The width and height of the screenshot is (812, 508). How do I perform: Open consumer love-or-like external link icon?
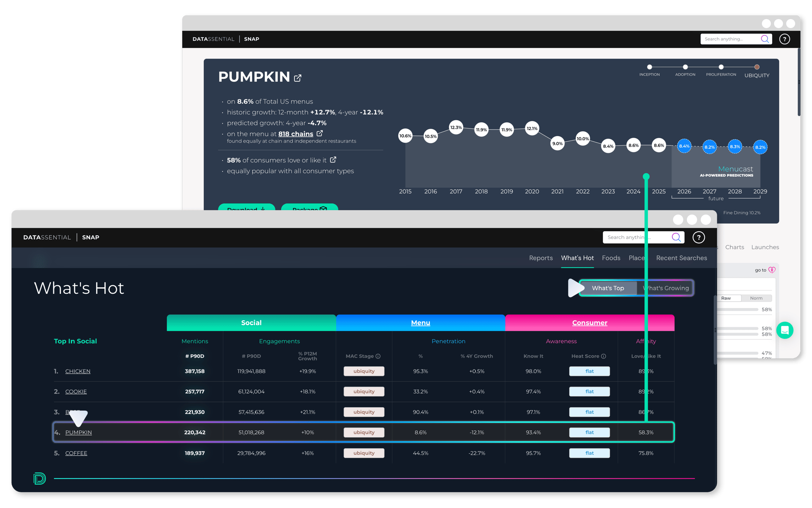[333, 160]
